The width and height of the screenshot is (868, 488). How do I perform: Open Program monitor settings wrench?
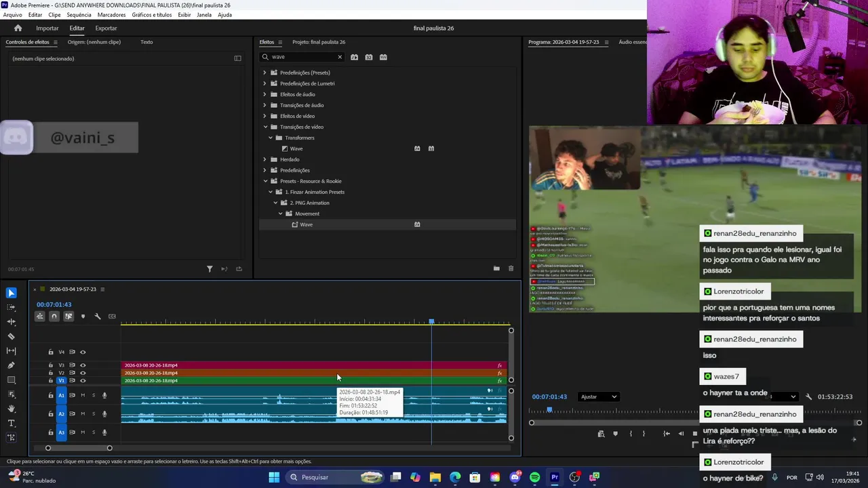tap(808, 396)
